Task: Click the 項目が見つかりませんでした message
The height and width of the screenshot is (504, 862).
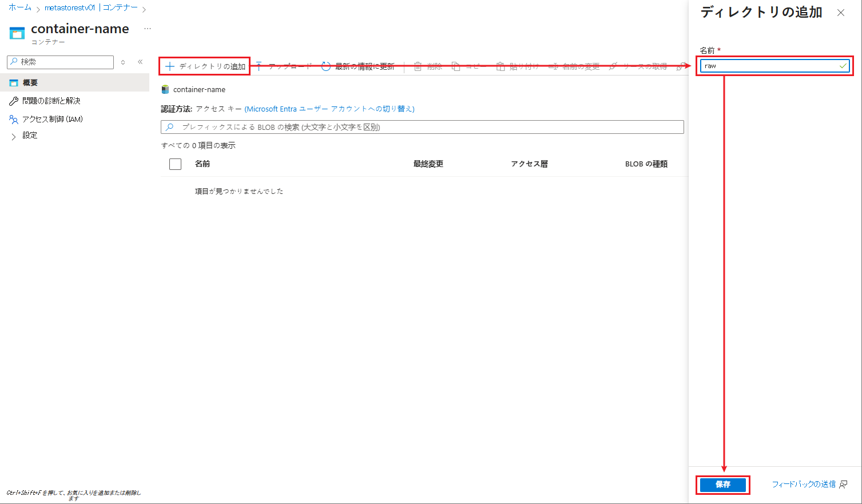Action: point(239,192)
